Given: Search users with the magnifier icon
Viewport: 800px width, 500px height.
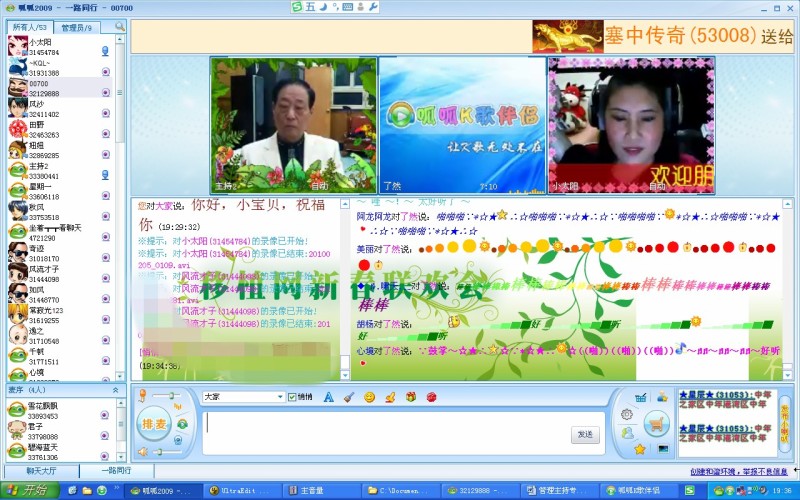Looking at the screenshot, I should click(119, 27).
